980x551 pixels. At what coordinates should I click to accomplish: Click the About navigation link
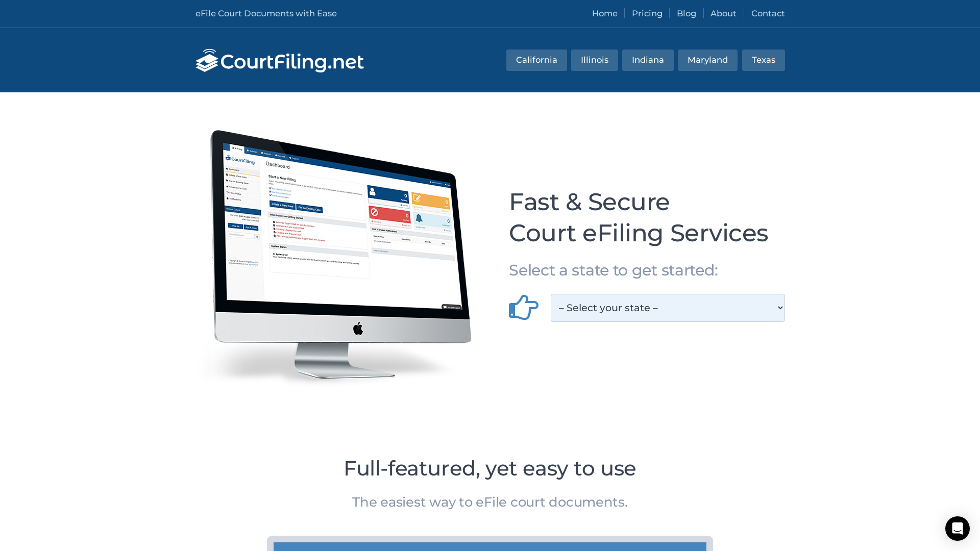pos(723,13)
